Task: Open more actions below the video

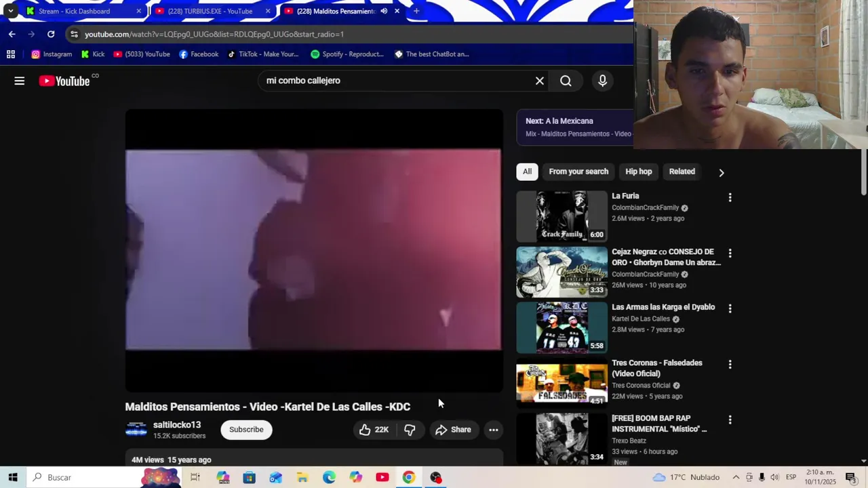Action: coord(494,430)
